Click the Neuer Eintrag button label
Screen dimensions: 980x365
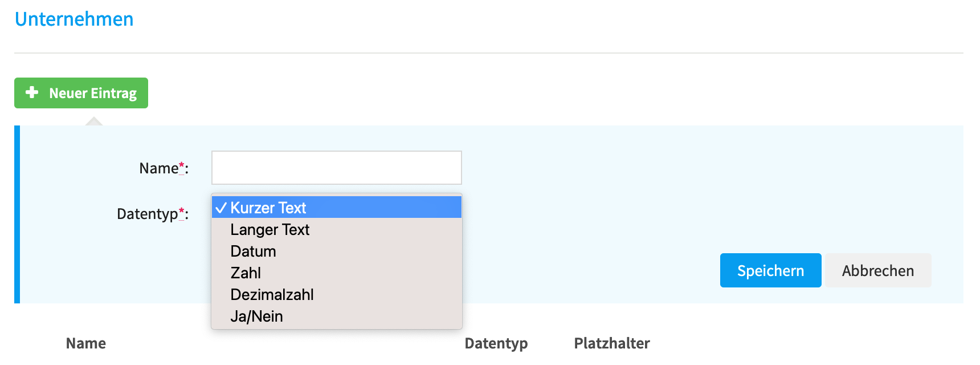tap(93, 93)
